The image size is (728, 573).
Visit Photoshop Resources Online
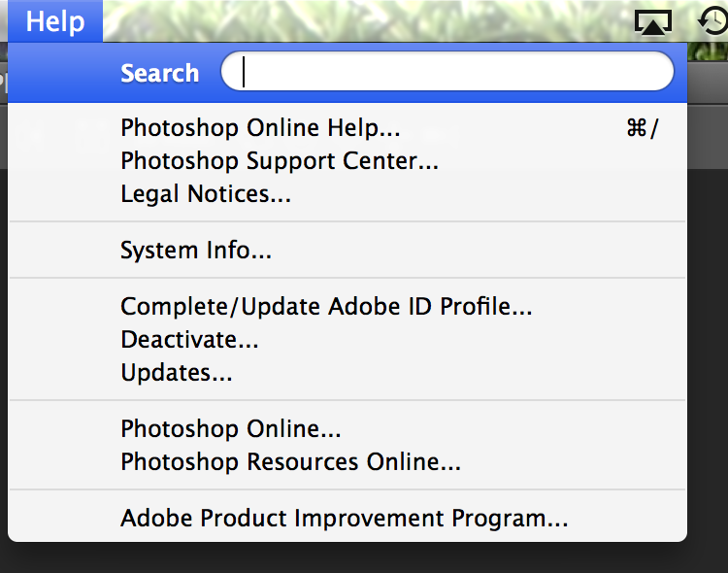[290, 462]
